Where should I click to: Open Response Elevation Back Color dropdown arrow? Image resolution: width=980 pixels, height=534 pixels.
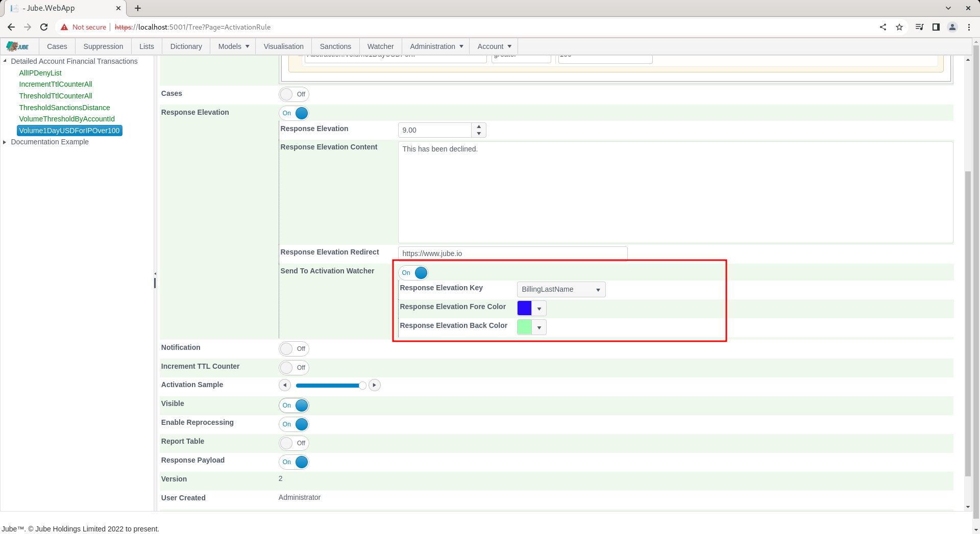pos(539,327)
